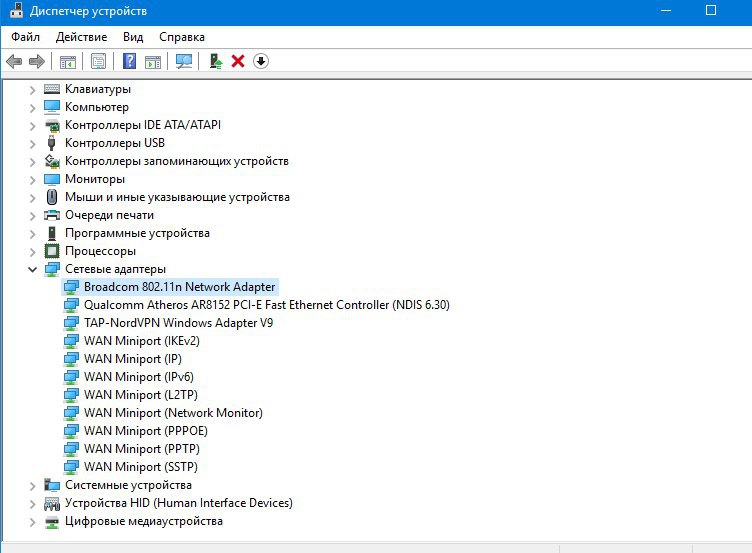The width and height of the screenshot is (752, 553).
Task: Click the blue Help question mark icon
Action: 129,61
